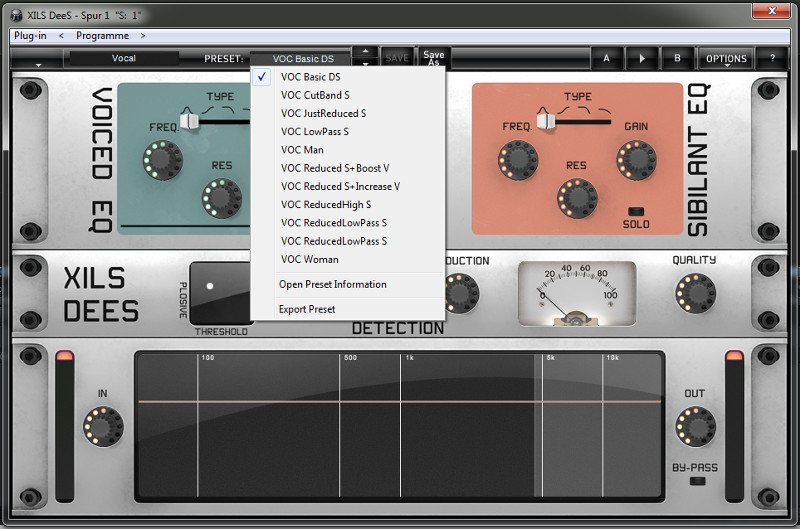Click the 5k marker in the spectrum display
This screenshot has width=800, height=529.
pos(551,358)
